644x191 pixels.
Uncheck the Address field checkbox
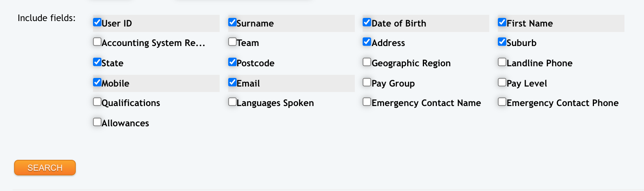click(x=367, y=42)
